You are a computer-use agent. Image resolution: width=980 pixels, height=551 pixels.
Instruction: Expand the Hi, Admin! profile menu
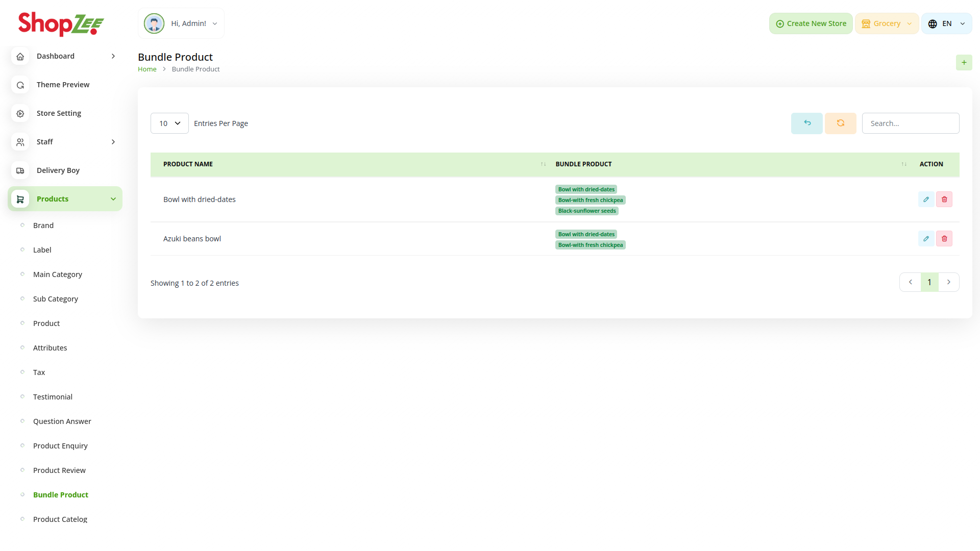(181, 23)
